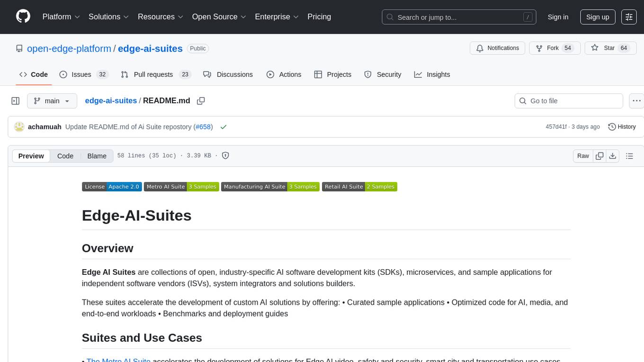
Task: View the commit status green checkmark
Action: click(x=224, y=127)
